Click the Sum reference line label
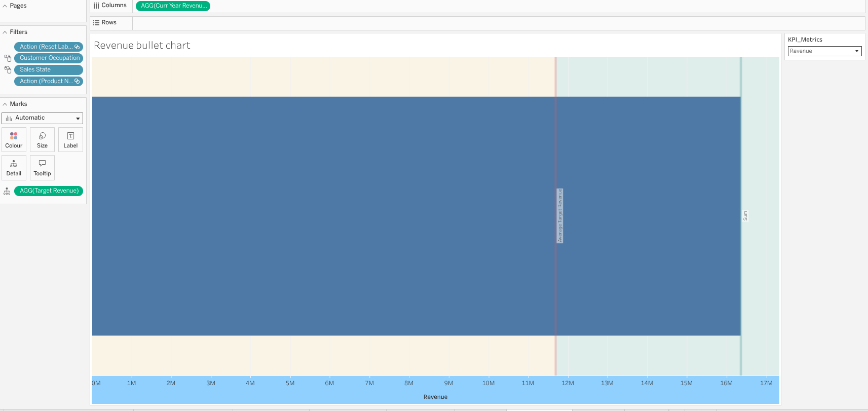 point(745,216)
